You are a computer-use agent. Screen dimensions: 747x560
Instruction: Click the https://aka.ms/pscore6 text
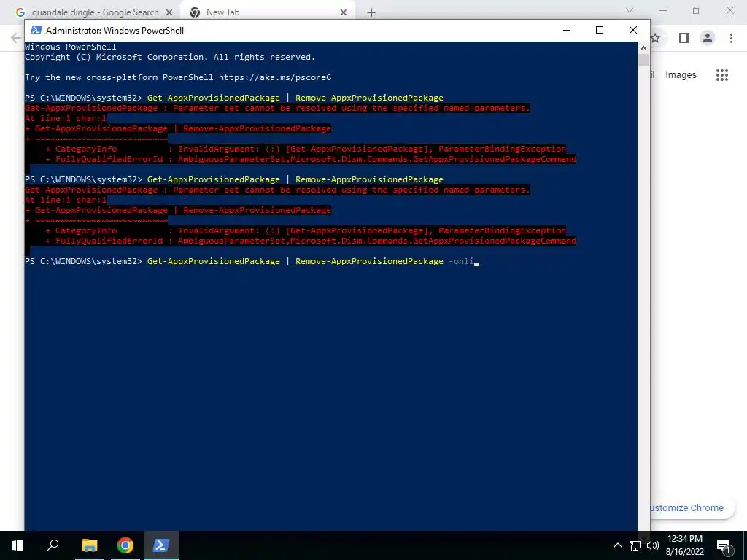(x=275, y=77)
